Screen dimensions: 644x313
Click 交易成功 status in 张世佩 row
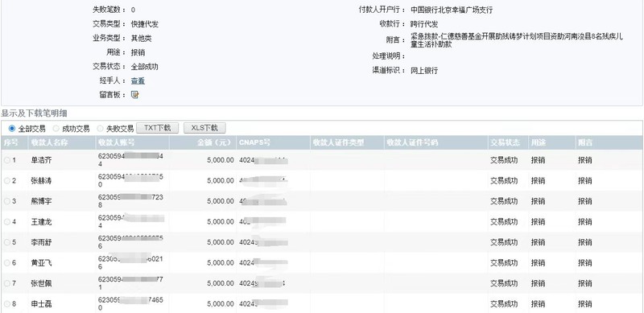click(x=504, y=283)
